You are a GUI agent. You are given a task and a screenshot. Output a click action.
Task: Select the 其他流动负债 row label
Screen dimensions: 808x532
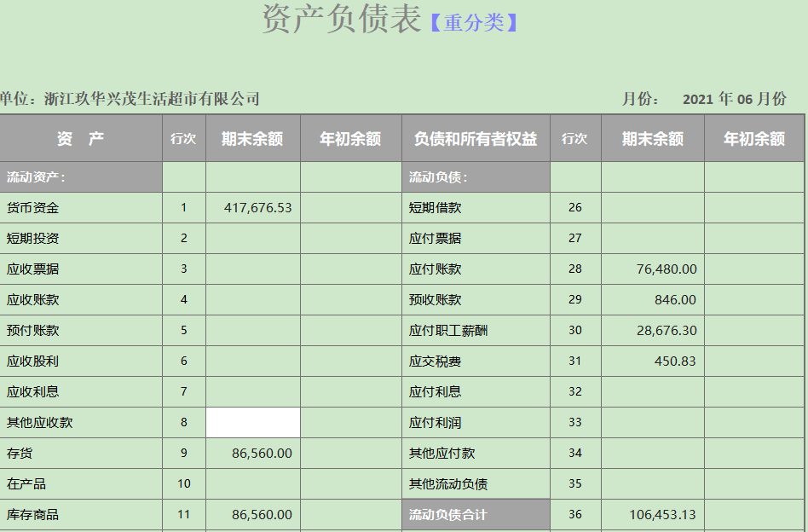click(448, 483)
